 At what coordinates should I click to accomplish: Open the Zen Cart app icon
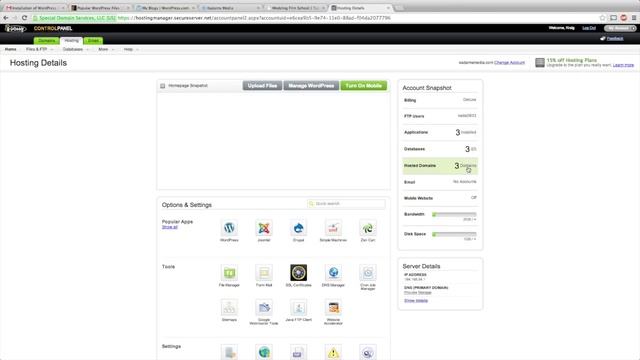(x=368, y=228)
